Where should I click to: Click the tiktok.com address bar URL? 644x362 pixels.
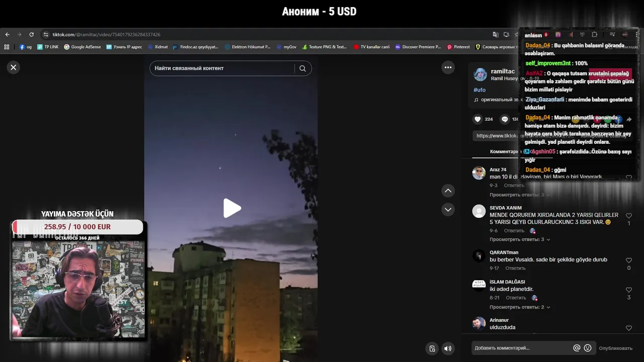point(107,35)
